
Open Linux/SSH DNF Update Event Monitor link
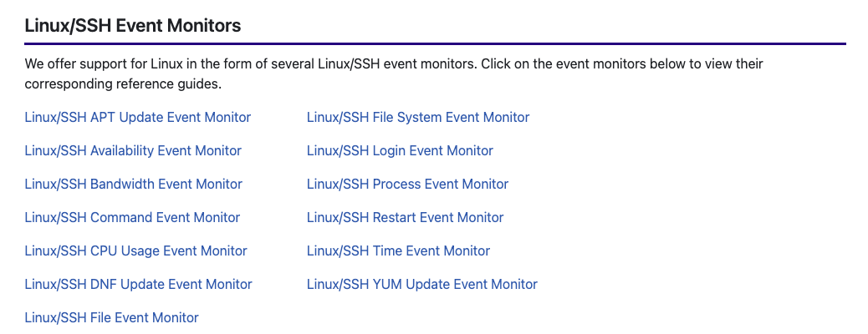pyautogui.click(x=139, y=285)
